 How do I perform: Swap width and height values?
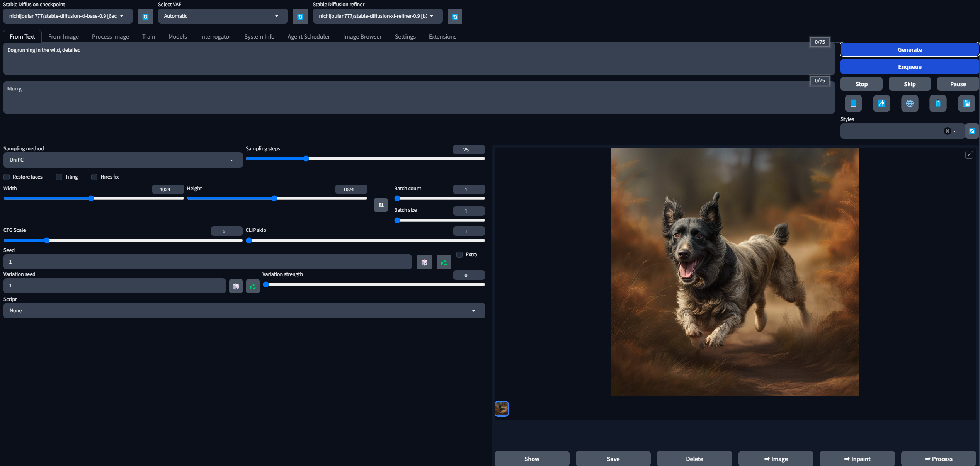pyautogui.click(x=381, y=205)
